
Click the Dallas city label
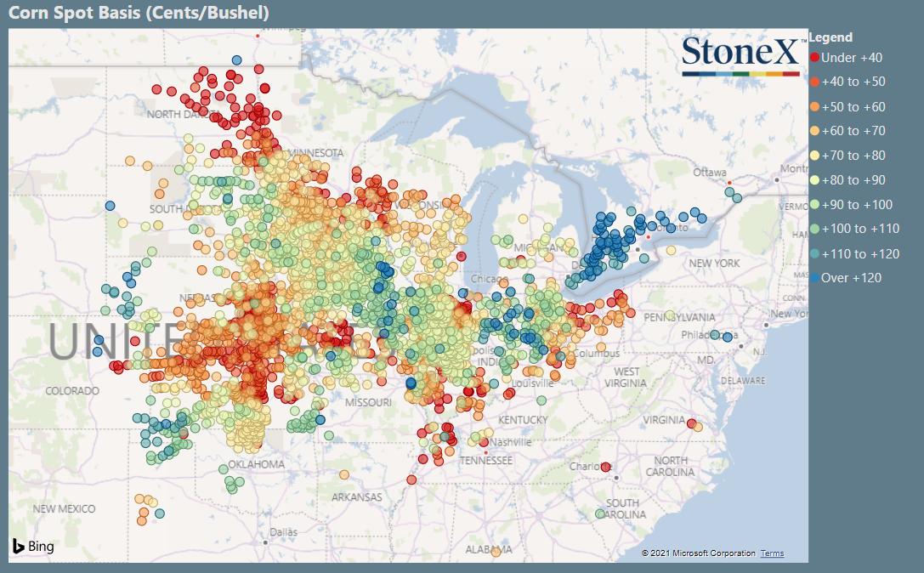[x=283, y=532]
